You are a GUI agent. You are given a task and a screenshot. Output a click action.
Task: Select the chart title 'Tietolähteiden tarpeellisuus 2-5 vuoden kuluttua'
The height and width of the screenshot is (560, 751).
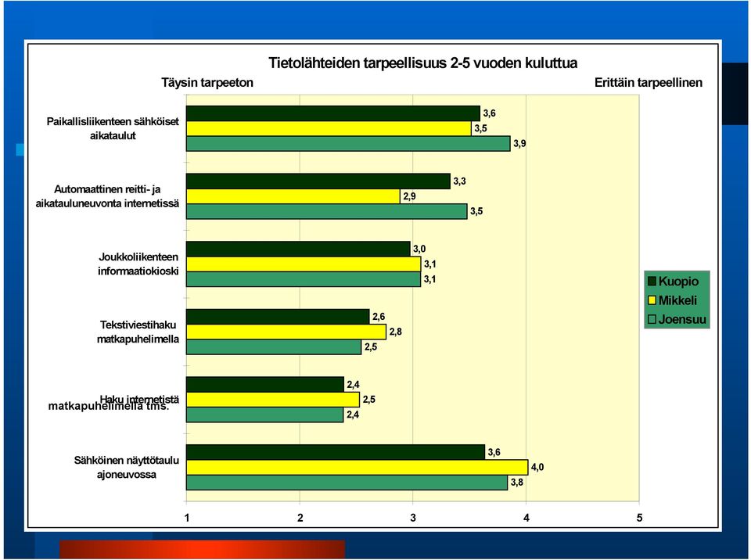[x=422, y=63]
